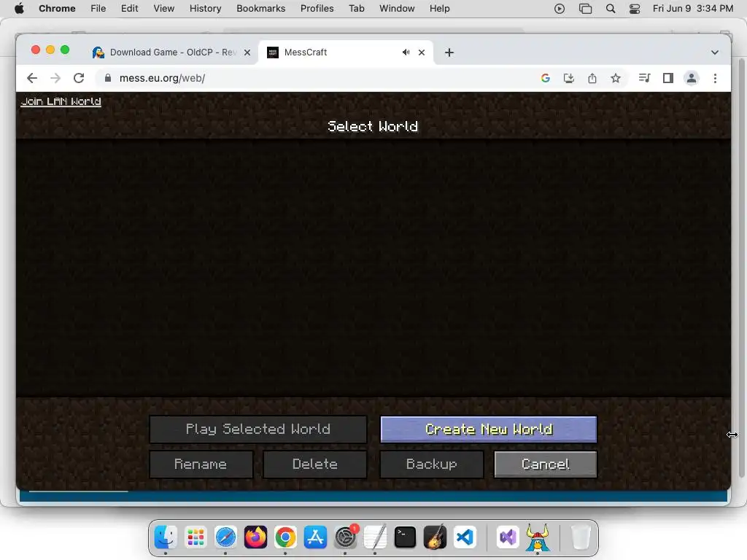Open Visual Studio Code from the dock
Screen dimensions: 747x560
[465, 537]
